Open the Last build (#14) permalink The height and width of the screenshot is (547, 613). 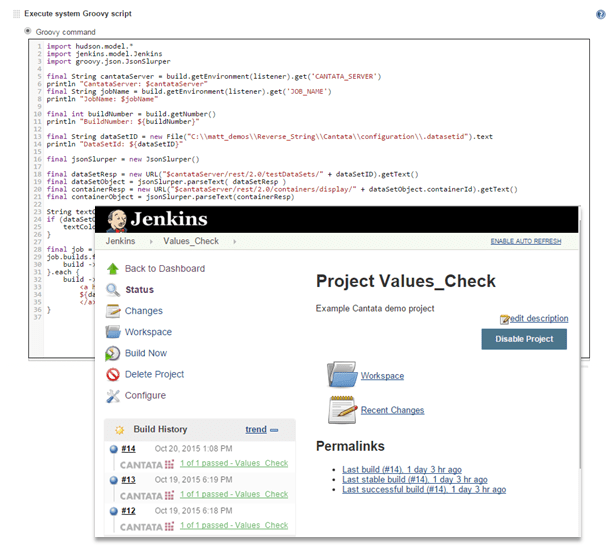(402, 469)
